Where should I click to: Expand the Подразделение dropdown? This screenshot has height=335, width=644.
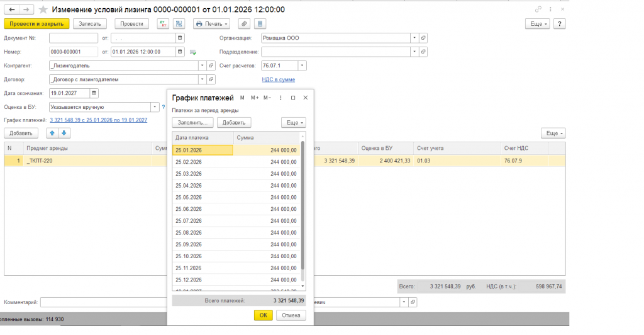414,52
